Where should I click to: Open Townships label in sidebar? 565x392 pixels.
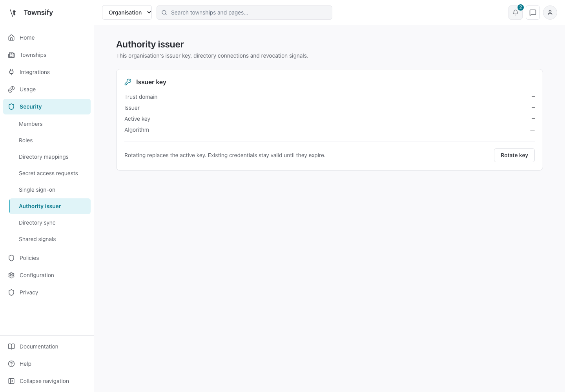click(33, 55)
